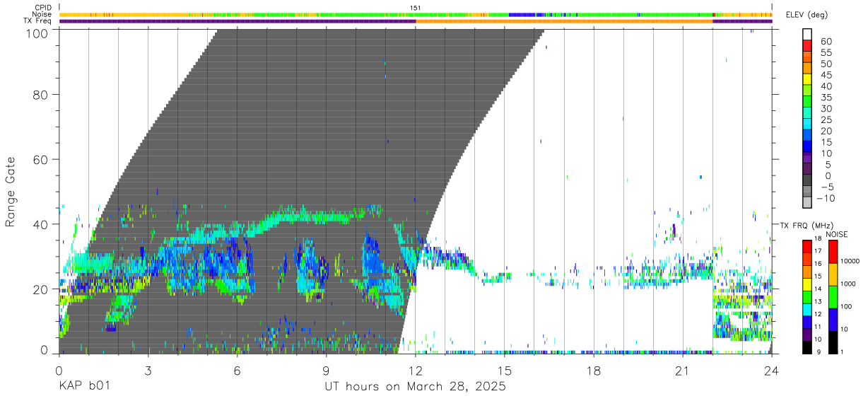Pick the green 100–1000 NOISE segment
Viewport: 868px width, 401px height.
[x=833, y=297]
